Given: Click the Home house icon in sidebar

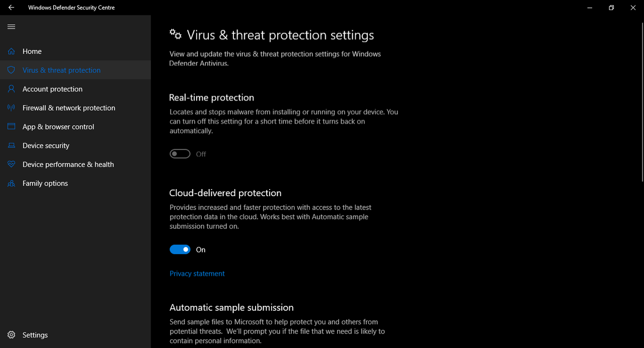Looking at the screenshot, I should [x=11, y=51].
